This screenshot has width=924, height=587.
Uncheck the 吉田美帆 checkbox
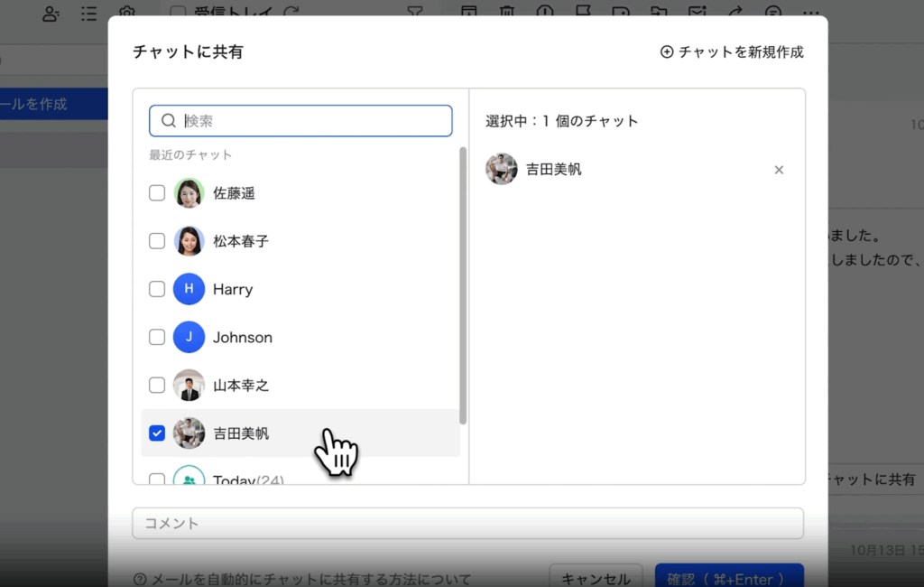pos(157,433)
